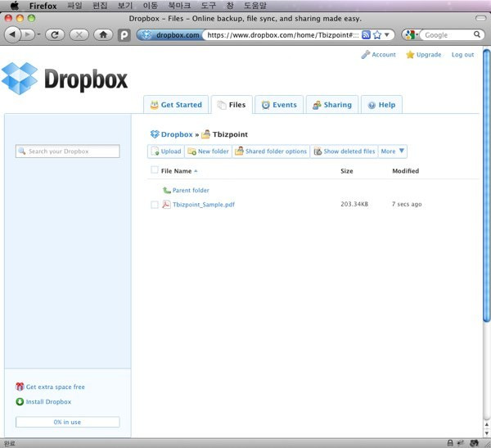Open the Sharing tab
The width and height of the screenshot is (491, 448).
click(332, 105)
